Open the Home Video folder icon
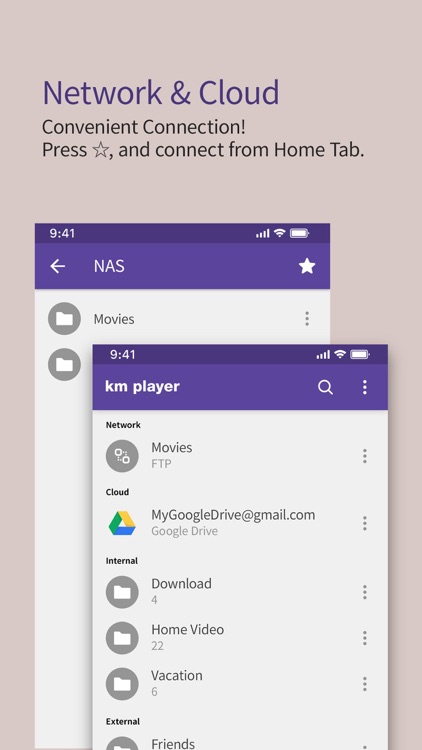 click(122, 638)
